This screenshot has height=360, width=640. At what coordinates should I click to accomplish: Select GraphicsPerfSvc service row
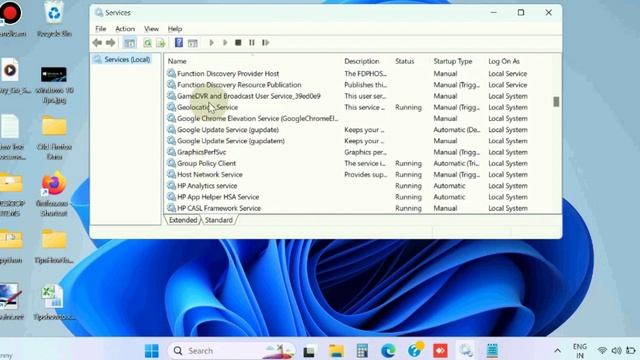348,152
